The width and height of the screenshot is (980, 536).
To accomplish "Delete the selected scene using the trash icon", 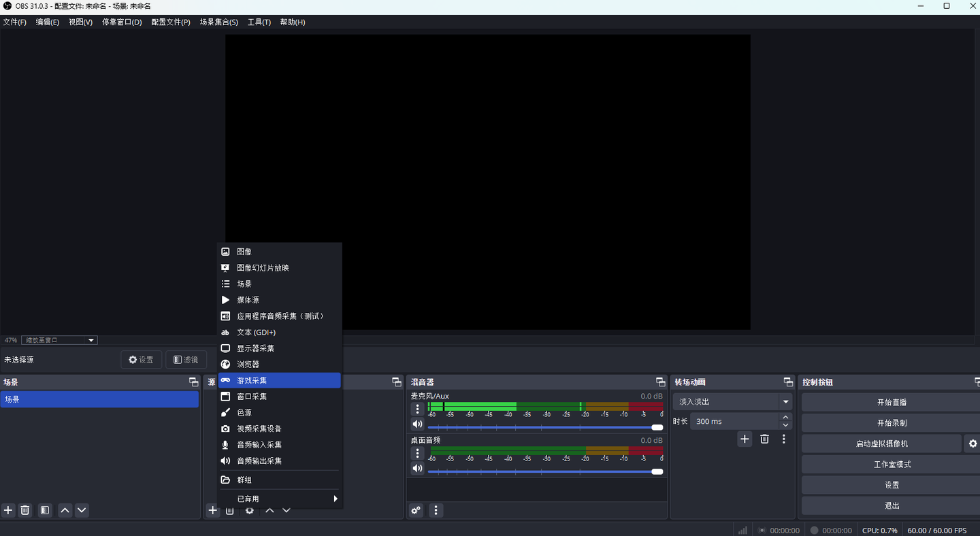I will click(x=25, y=510).
